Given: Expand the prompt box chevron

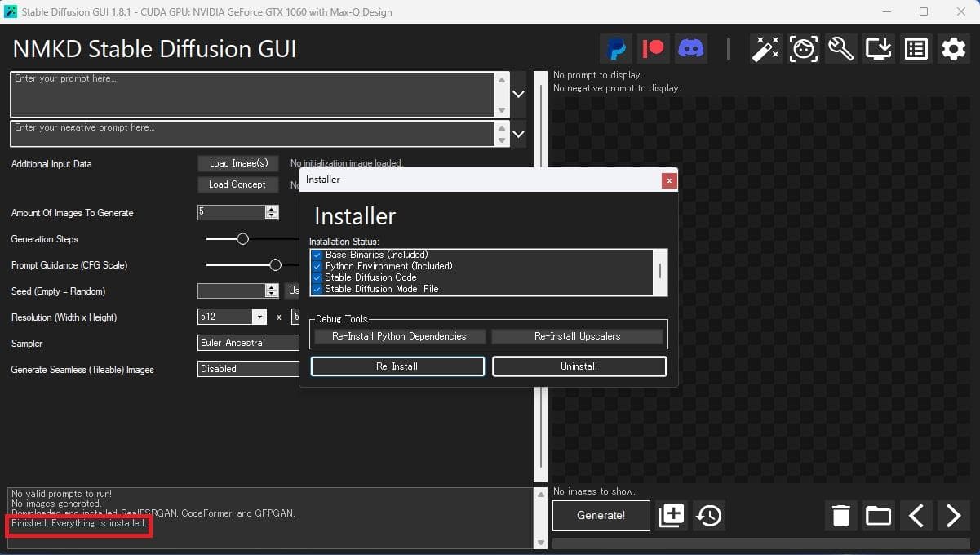Looking at the screenshot, I should click(x=518, y=94).
